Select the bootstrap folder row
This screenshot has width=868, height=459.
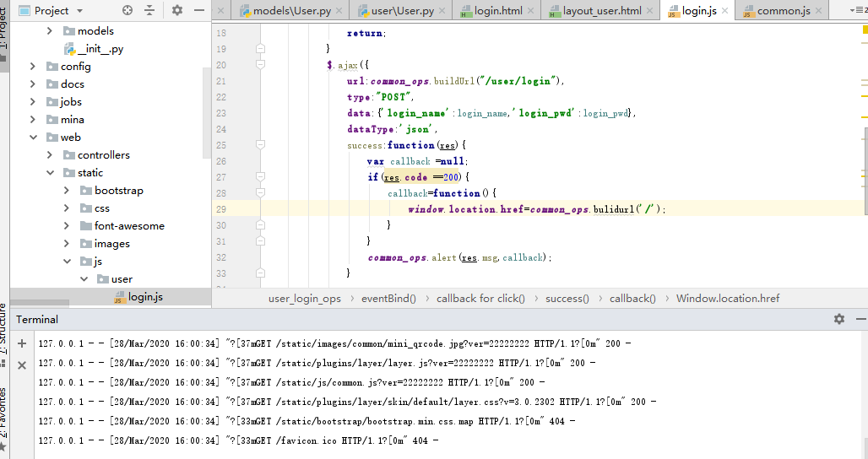(111, 190)
